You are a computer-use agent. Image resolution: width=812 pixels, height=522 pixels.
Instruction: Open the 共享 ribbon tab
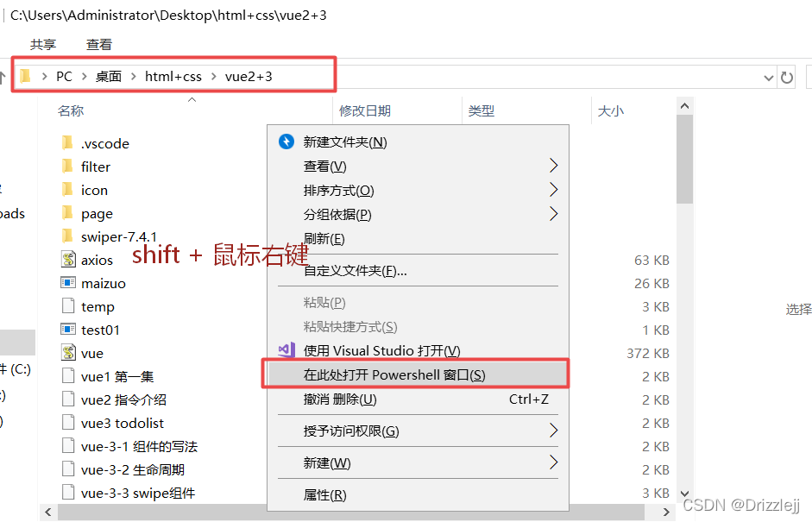43,45
